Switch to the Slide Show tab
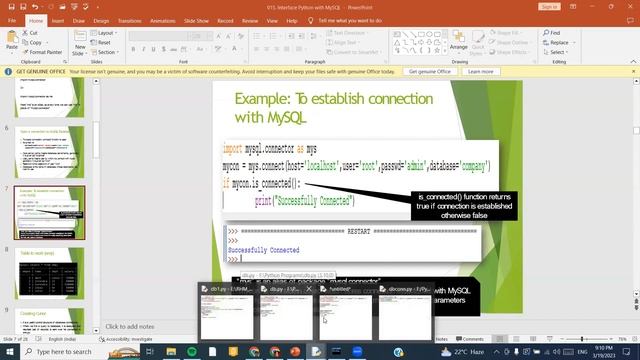The width and height of the screenshot is (640, 360). [196, 20]
